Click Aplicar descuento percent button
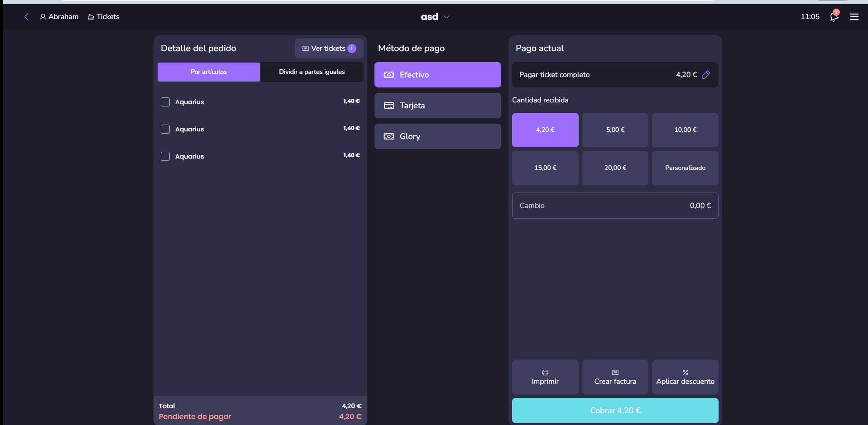 tap(685, 377)
